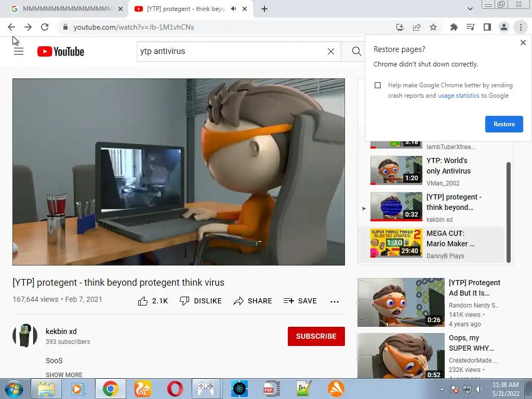Viewport: 532px width, 399px height.
Task: Open the Chrome profile avatar
Action: coord(504,27)
